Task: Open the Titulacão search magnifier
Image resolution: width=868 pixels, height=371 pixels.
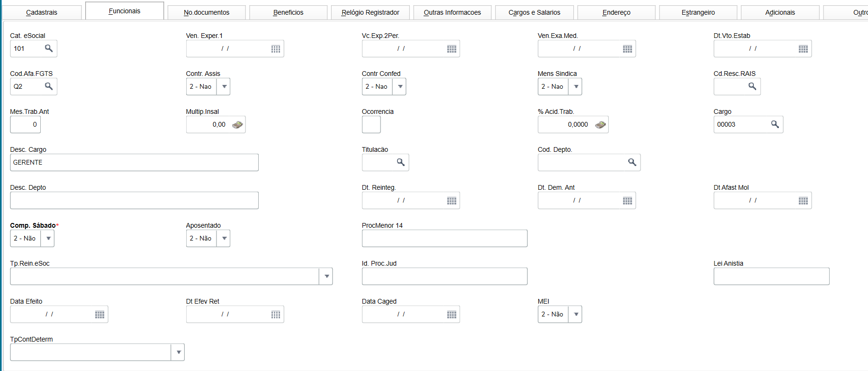Action: (401, 162)
